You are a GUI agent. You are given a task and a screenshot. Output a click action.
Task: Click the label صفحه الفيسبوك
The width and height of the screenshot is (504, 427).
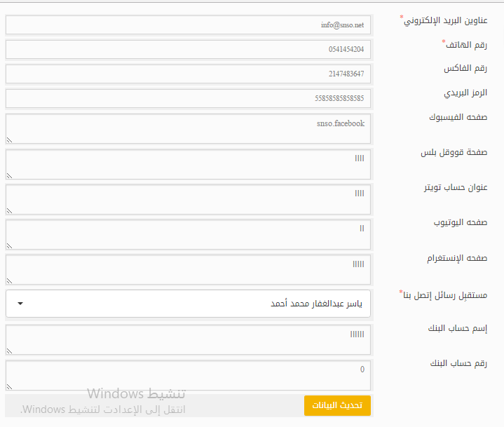[458, 117]
